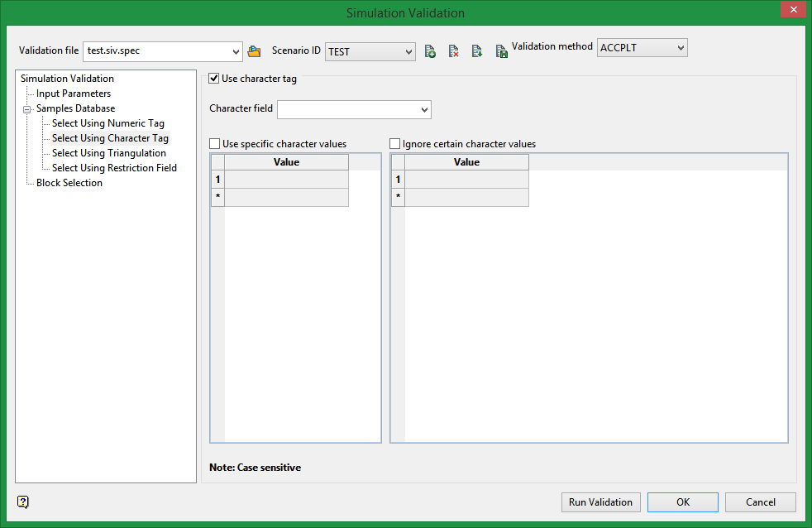Click the scenario icon with green down arrow
Viewport: 812px width, 528px height.
click(x=477, y=51)
